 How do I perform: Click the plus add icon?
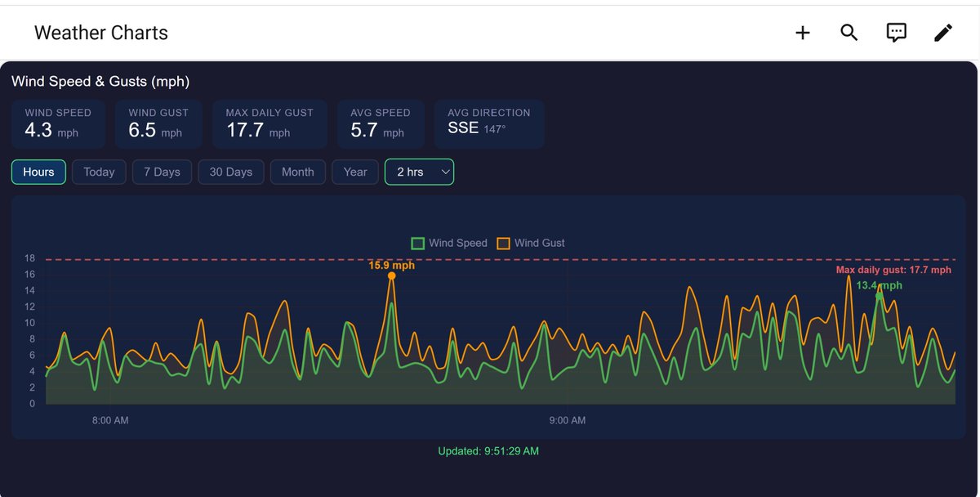point(803,33)
